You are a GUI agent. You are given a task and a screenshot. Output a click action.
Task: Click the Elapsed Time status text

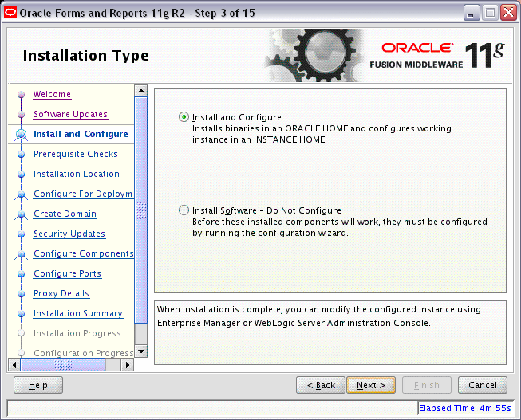click(x=464, y=408)
